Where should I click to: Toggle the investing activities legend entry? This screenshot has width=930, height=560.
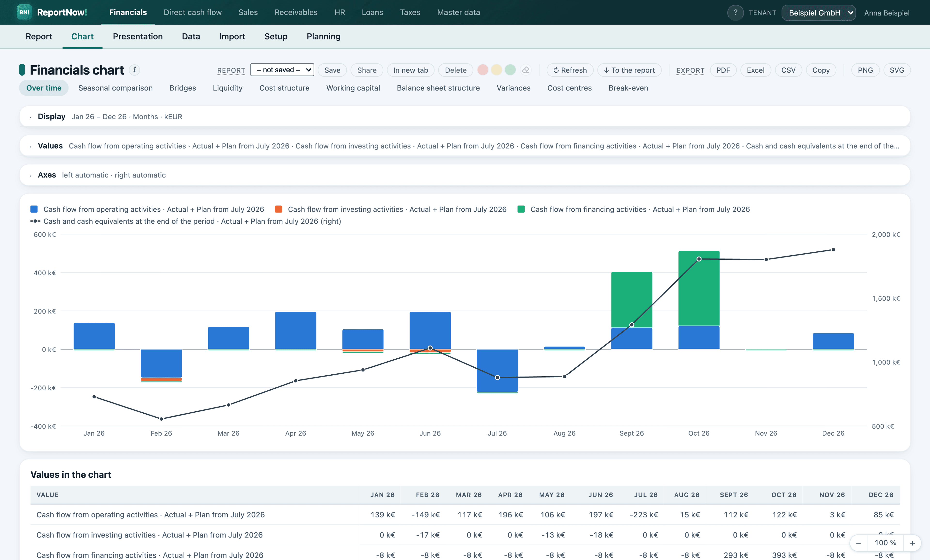391,209
